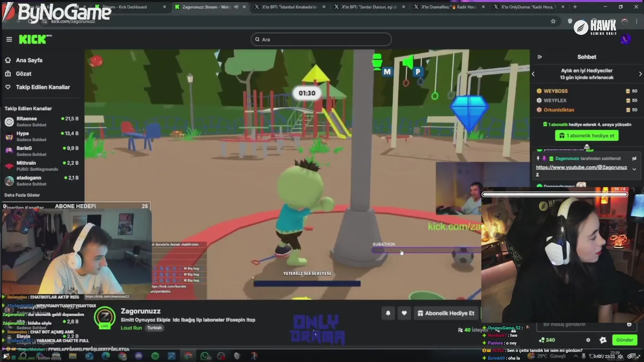Image resolution: width=644 pixels, height=362 pixels.
Task: Open Takip Edilen Kanallar sidebar link
Action: pos(43,87)
